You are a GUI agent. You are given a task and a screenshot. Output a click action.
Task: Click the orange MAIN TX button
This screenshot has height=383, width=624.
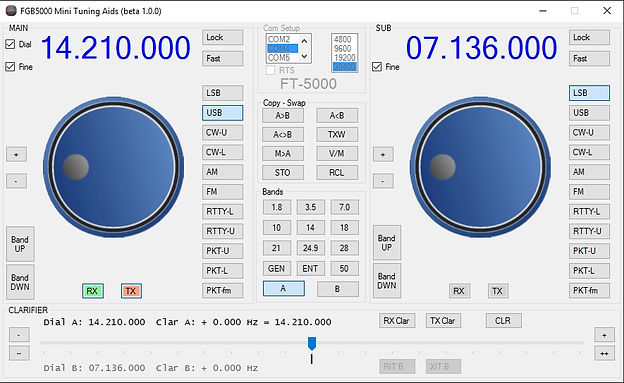click(x=131, y=291)
